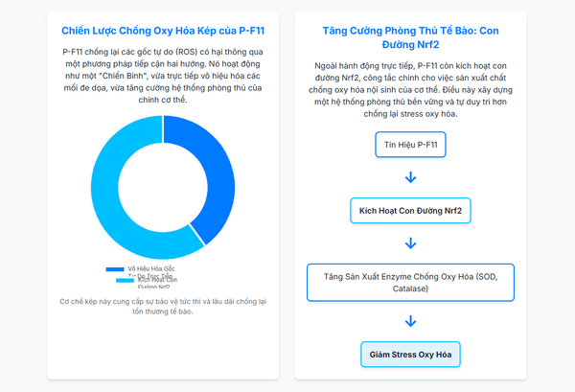Image resolution: width=575 pixels, height=392 pixels.
Task: Click the arrow below Kích Hoạt Con Đường Nrf2
Action: (410, 242)
